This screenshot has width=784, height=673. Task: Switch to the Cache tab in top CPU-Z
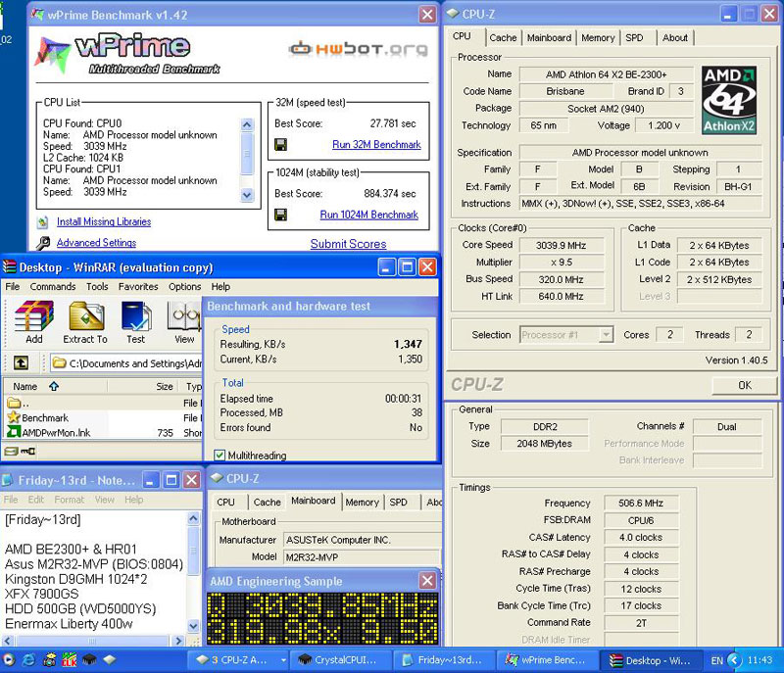click(x=503, y=38)
